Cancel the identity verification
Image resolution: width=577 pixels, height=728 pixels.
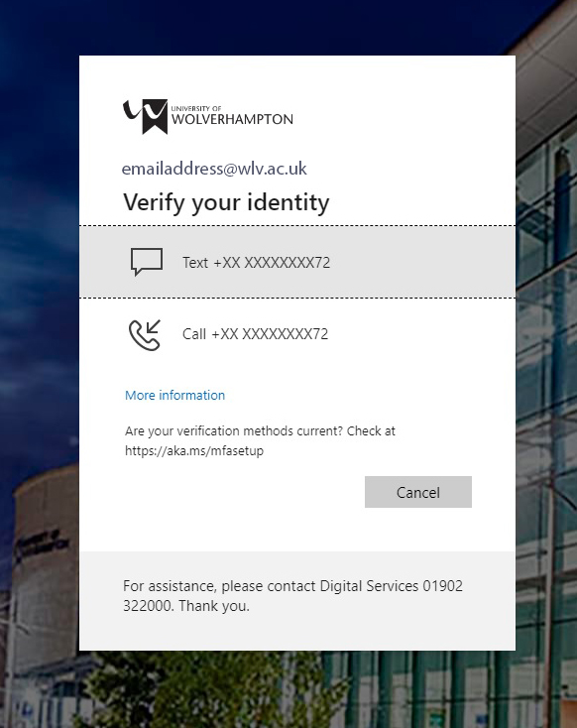click(417, 492)
